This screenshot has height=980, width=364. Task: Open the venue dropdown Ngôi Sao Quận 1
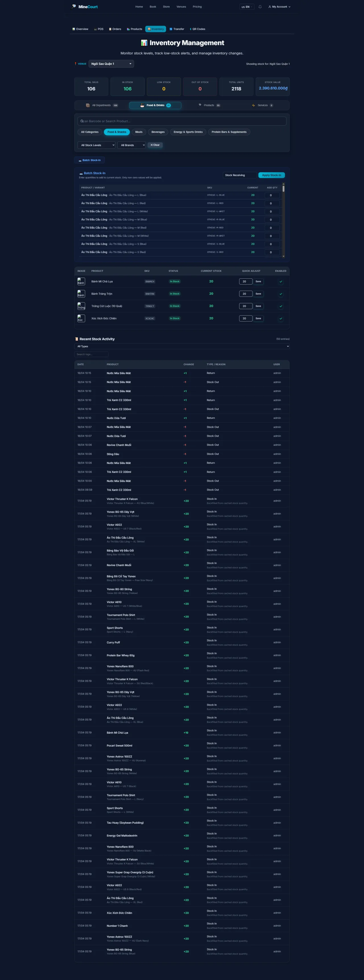111,64
